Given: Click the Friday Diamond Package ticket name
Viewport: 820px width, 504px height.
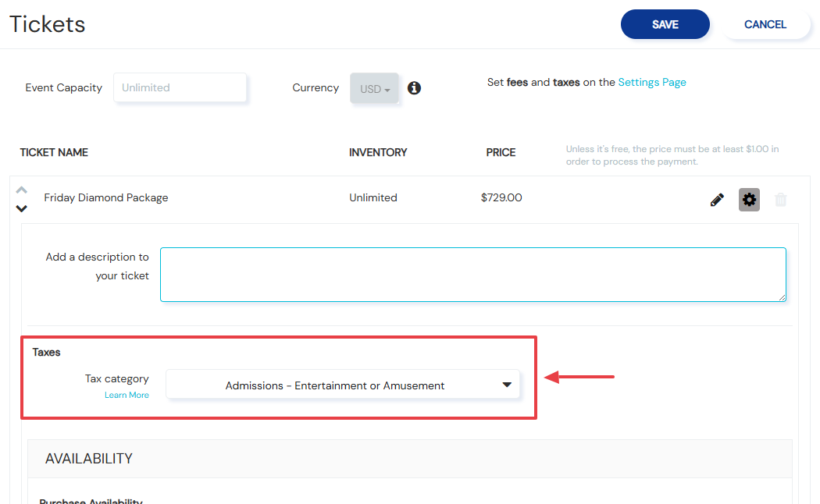Looking at the screenshot, I should coord(106,197).
